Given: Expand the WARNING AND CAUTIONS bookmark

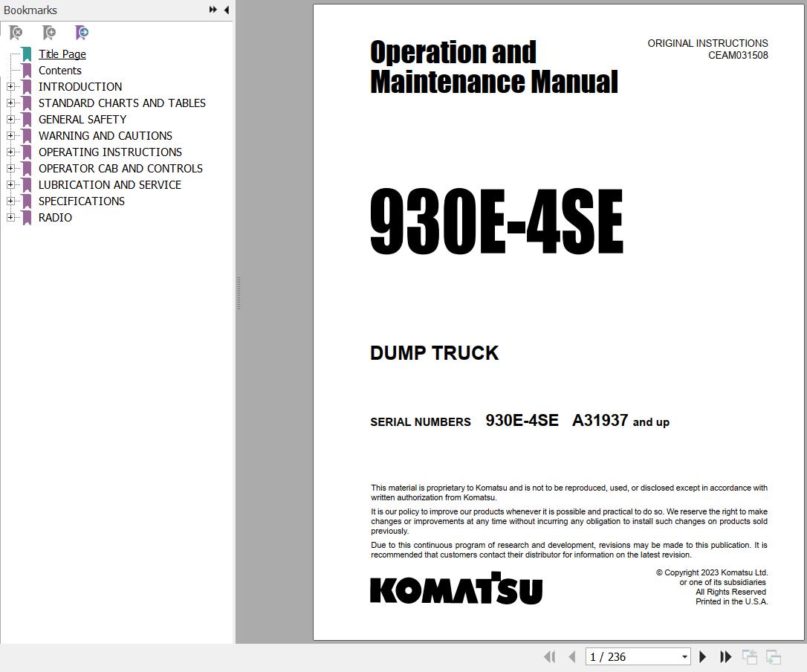Looking at the screenshot, I should [10, 136].
